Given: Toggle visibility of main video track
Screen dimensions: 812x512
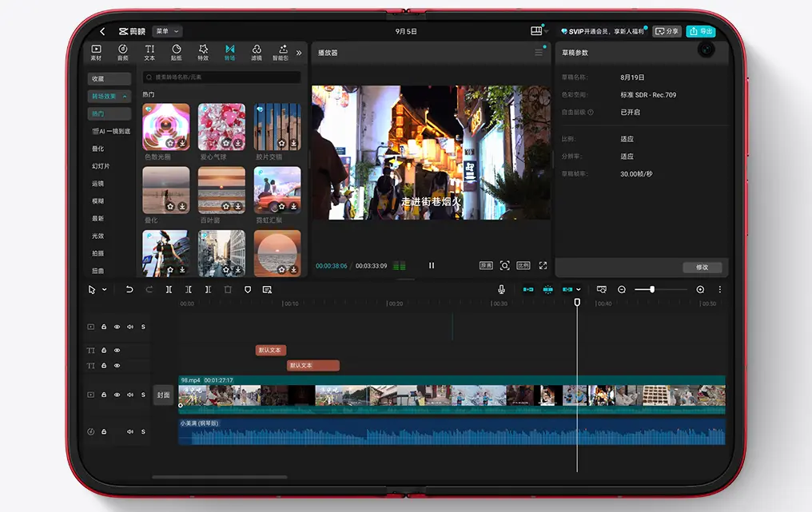Looking at the screenshot, I should click(x=117, y=395).
